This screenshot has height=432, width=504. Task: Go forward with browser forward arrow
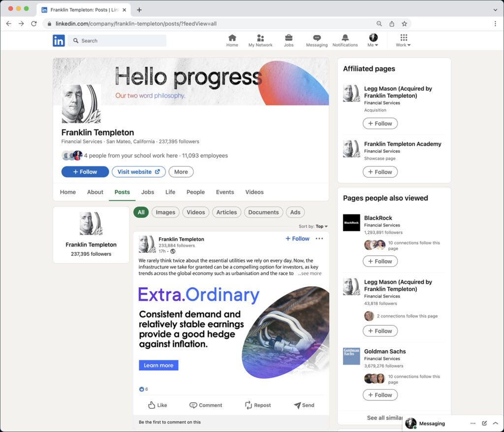click(21, 24)
